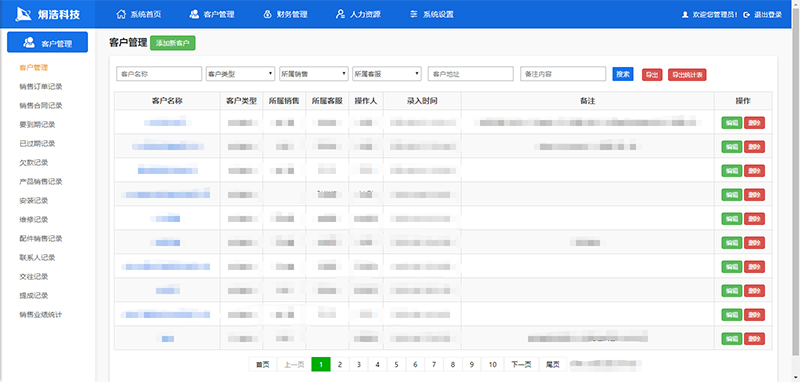
Task: Click the 炯浩科技 logo icon
Action: pyautogui.click(x=23, y=14)
